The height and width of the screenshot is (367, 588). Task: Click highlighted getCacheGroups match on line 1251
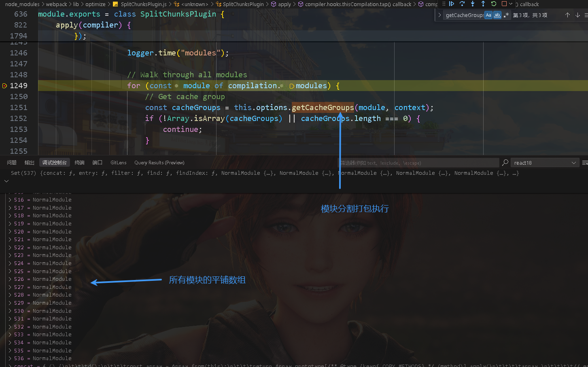pos(323,108)
